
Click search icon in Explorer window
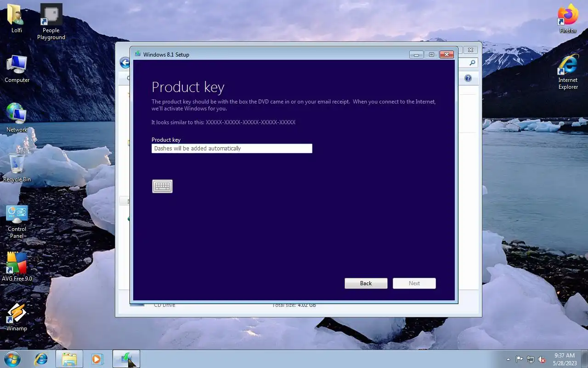point(473,63)
